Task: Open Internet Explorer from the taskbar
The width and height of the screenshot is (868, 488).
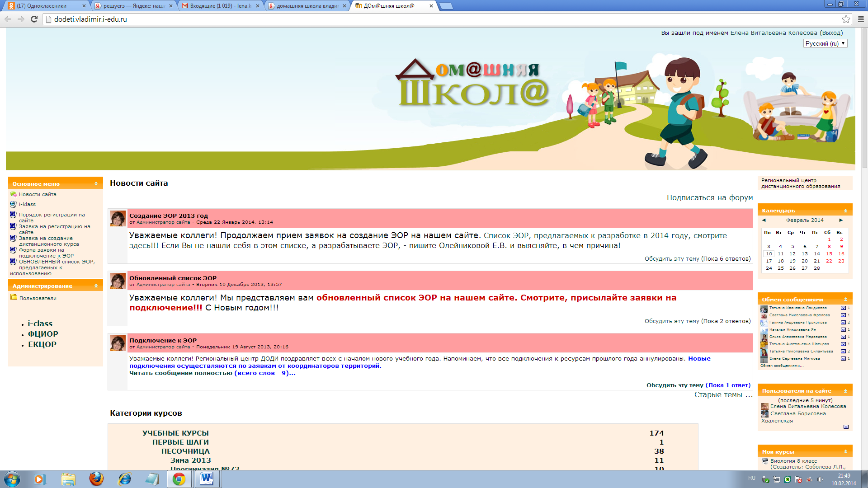Action: (x=124, y=479)
